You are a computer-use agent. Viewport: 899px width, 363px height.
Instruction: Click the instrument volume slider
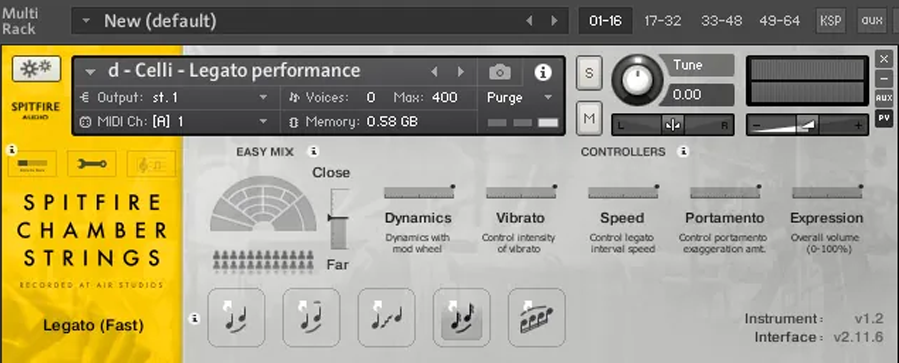coord(807,125)
